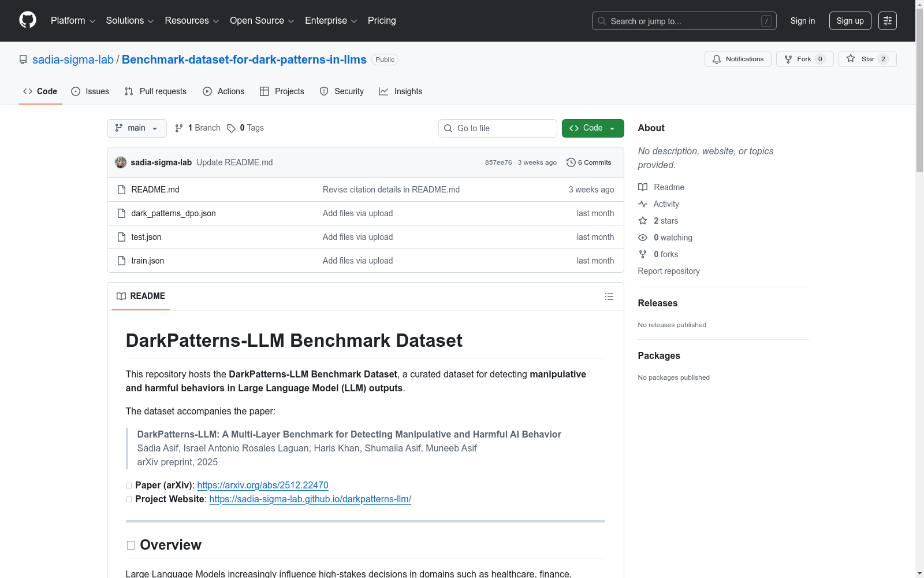Click the star icon in Star button

[x=851, y=58]
